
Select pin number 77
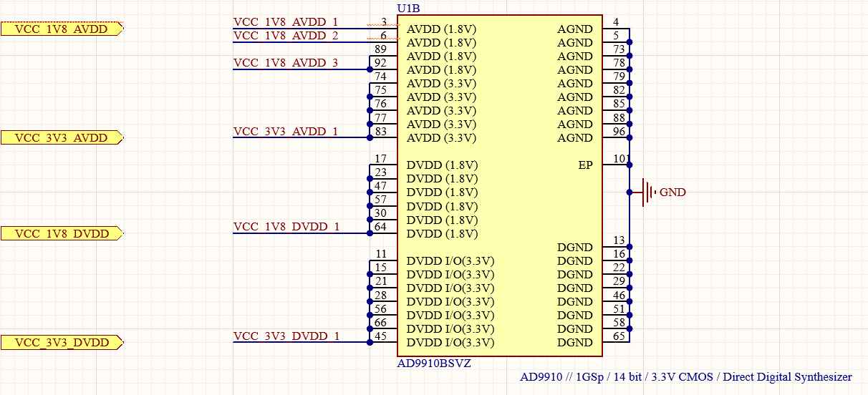pos(381,117)
